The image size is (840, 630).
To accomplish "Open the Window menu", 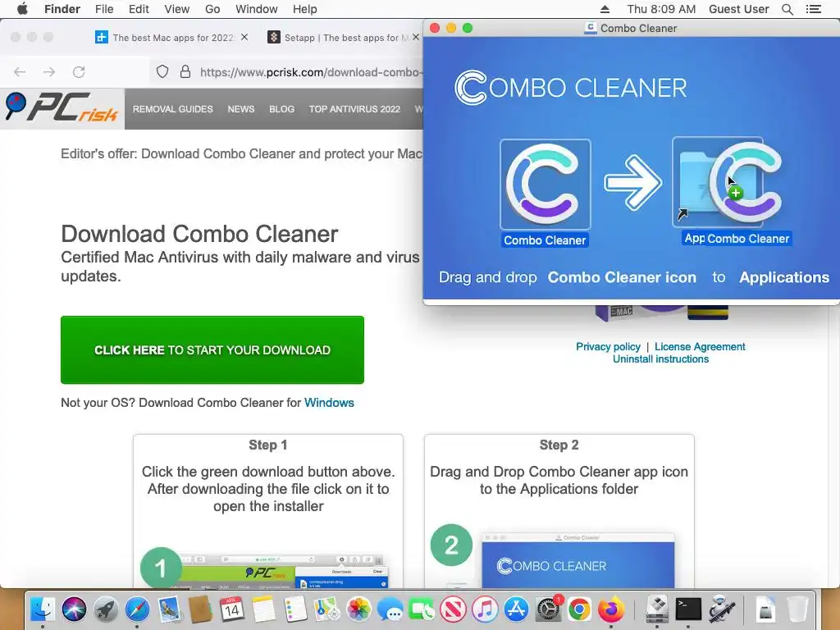I will pyautogui.click(x=257, y=9).
